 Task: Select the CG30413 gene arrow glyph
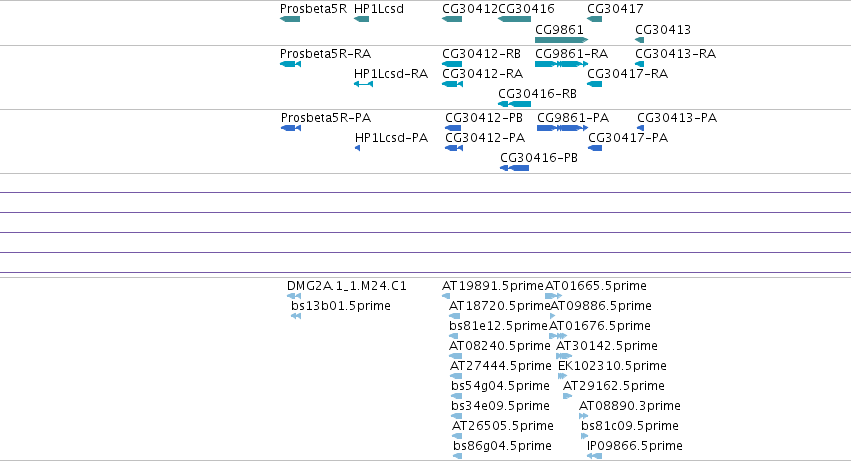[640, 40]
